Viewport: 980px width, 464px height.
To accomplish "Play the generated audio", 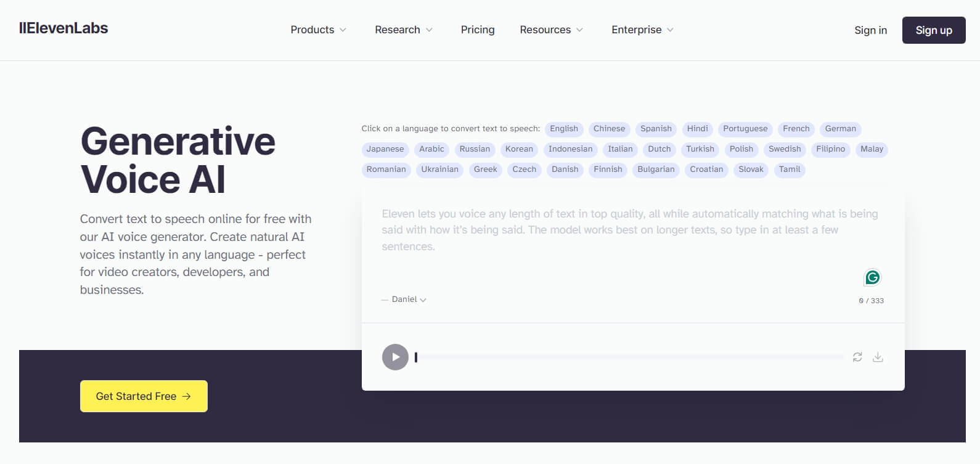I will point(395,357).
